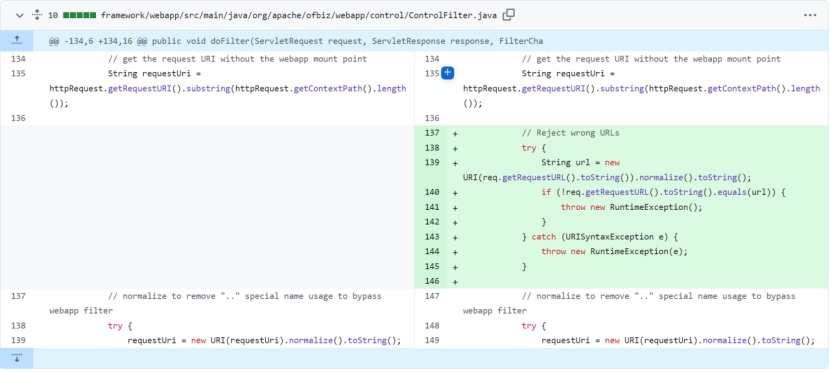Open the ControlFilter.java file path link
Image resolution: width=830 pixels, height=372 pixels.
pyautogui.click(x=299, y=15)
